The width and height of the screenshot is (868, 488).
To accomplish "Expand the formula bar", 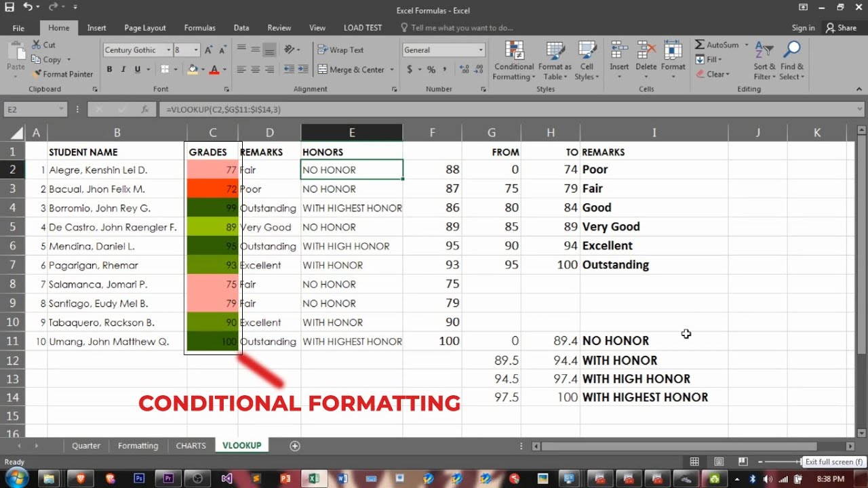I will point(860,109).
